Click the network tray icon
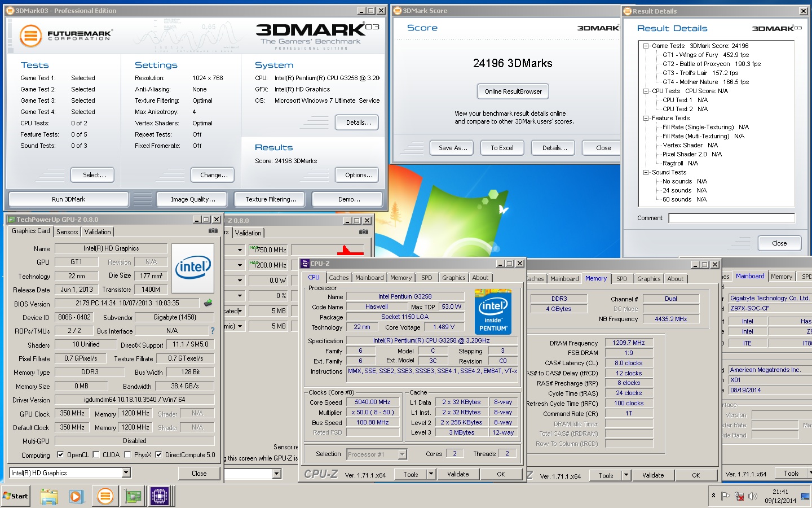 [x=739, y=496]
